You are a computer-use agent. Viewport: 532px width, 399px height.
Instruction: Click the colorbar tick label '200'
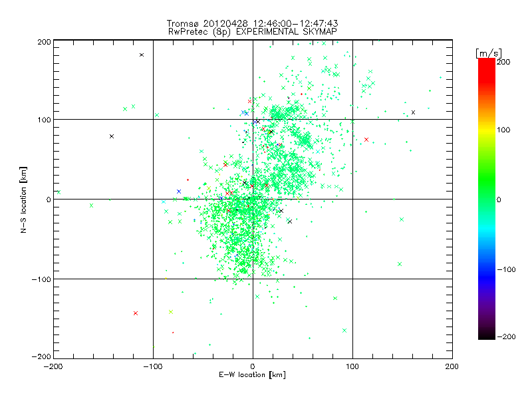[503, 62]
